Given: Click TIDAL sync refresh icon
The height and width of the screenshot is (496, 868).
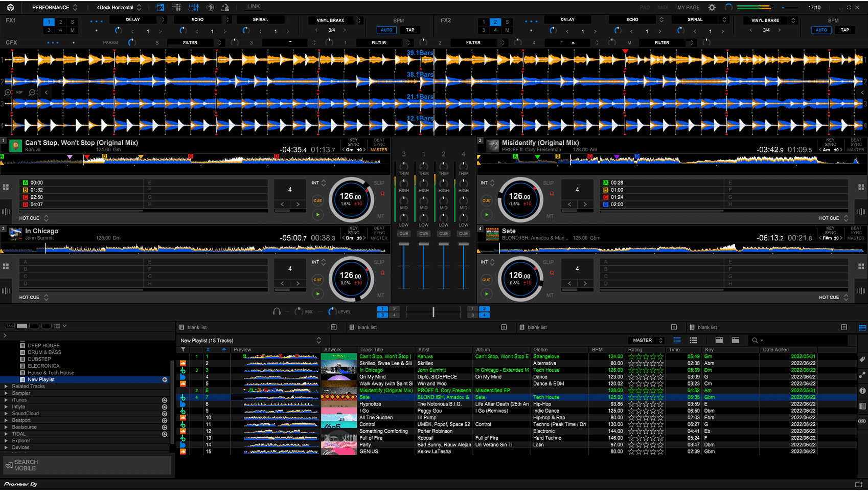Looking at the screenshot, I should point(165,434).
